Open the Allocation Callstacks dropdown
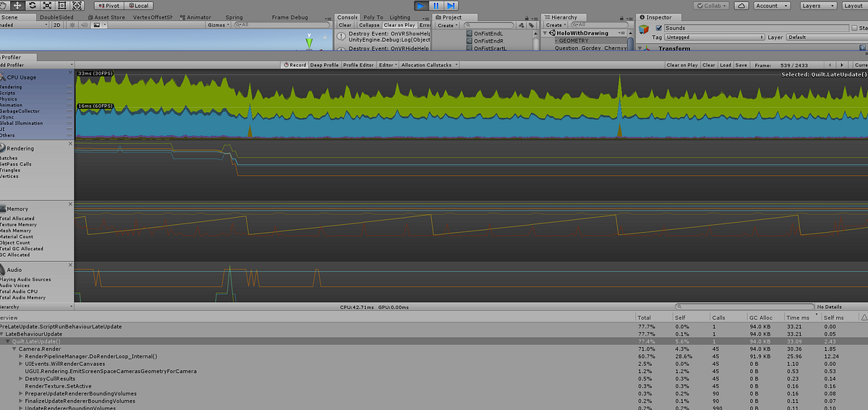 [x=429, y=65]
